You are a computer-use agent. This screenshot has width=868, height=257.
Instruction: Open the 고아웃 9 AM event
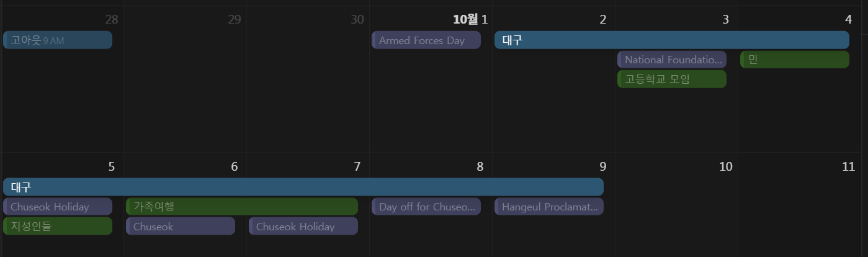pos(57,40)
